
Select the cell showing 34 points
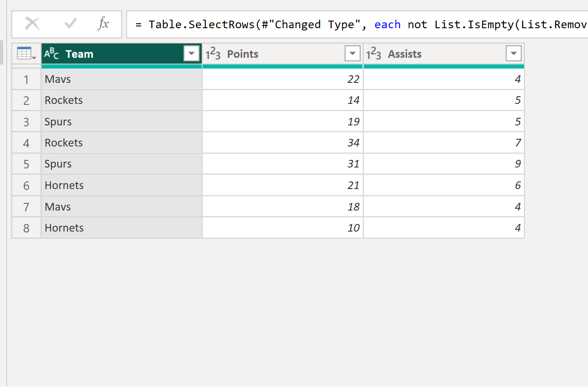tap(313, 142)
